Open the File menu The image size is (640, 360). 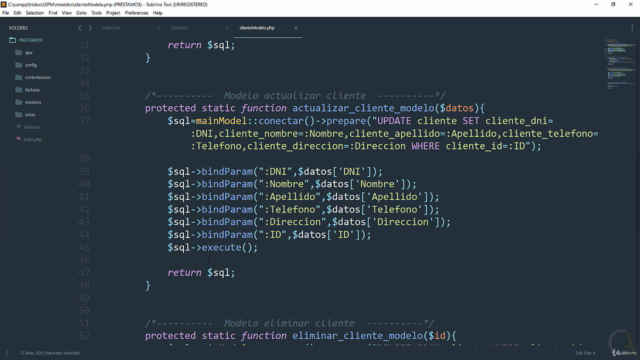5,13
